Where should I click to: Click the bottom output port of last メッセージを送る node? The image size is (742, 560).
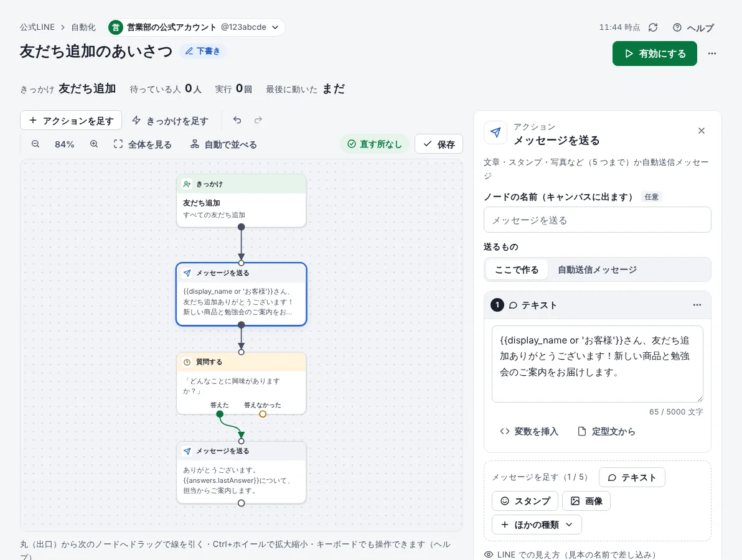point(242,503)
